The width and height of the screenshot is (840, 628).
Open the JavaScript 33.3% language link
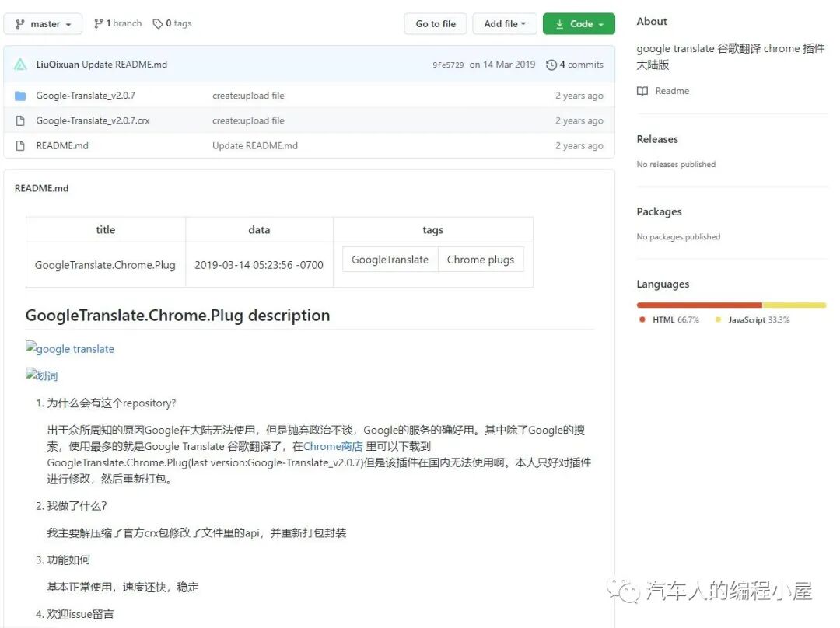pos(758,319)
